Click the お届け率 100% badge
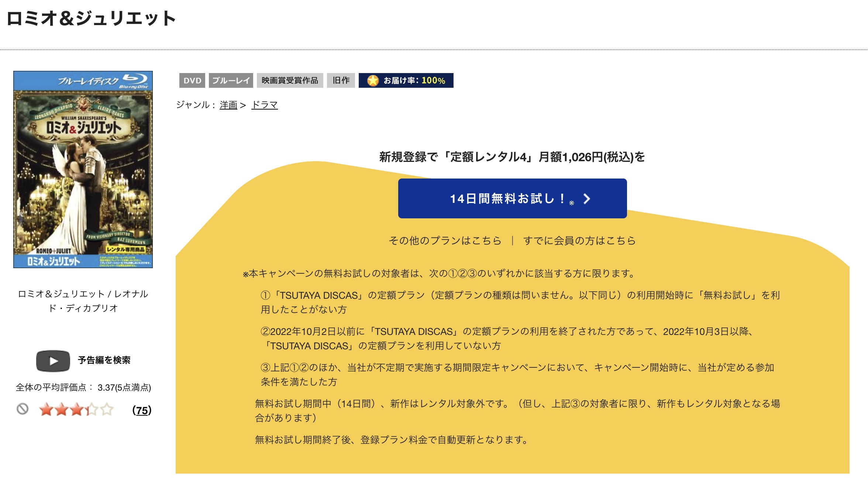This screenshot has width=868, height=495. pos(406,80)
